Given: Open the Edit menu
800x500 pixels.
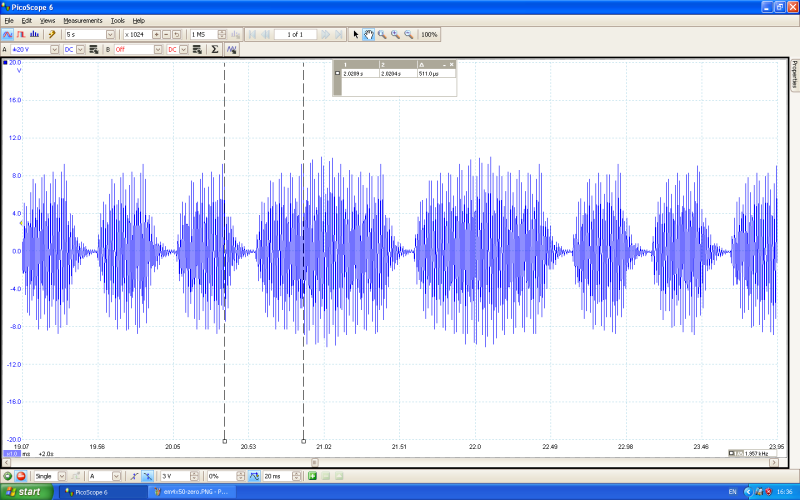Looking at the screenshot, I should pos(27,20).
